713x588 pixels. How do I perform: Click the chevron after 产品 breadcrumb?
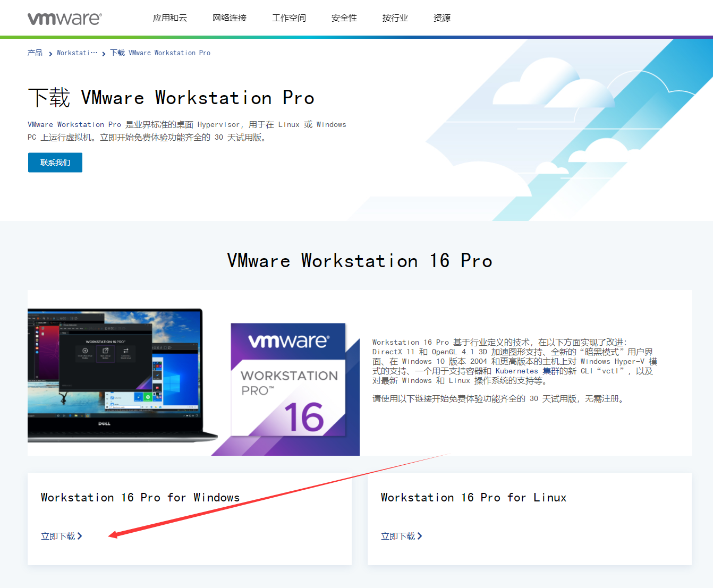point(50,54)
